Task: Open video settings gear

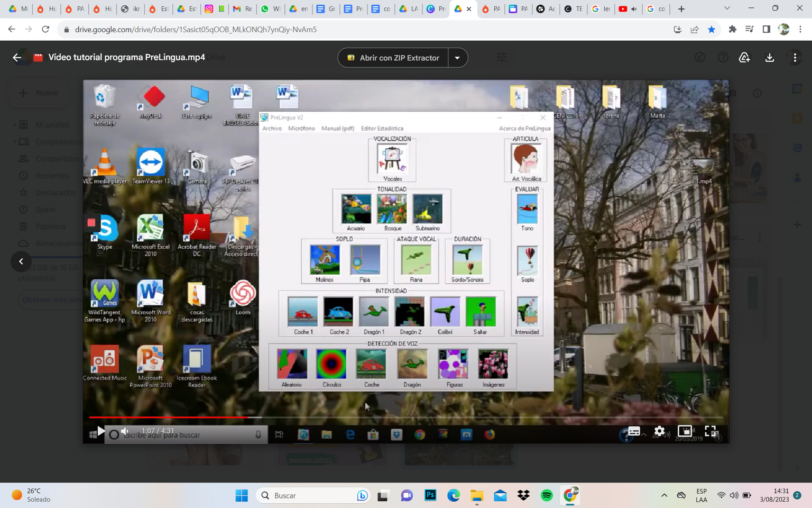Action: [x=659, y=431]
